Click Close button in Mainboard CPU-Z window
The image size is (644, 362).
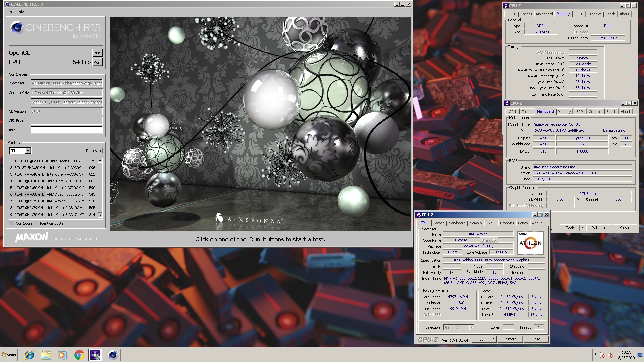[624, 228]
